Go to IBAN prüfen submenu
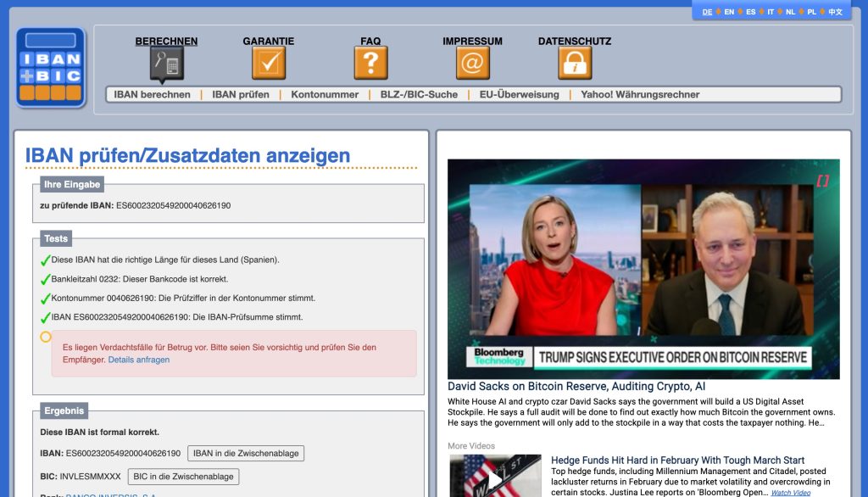Image resolution: width=868 pixels, height=497 pixels. point(241,95)
